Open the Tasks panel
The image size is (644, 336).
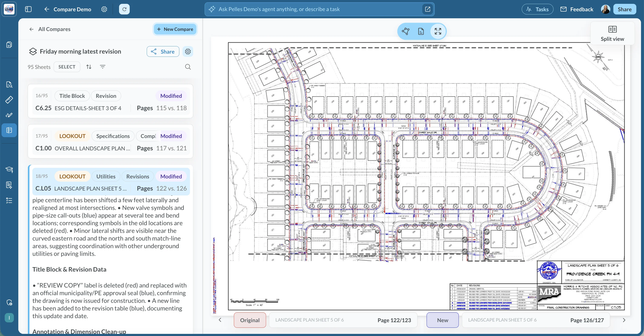[x=538, y=9]
